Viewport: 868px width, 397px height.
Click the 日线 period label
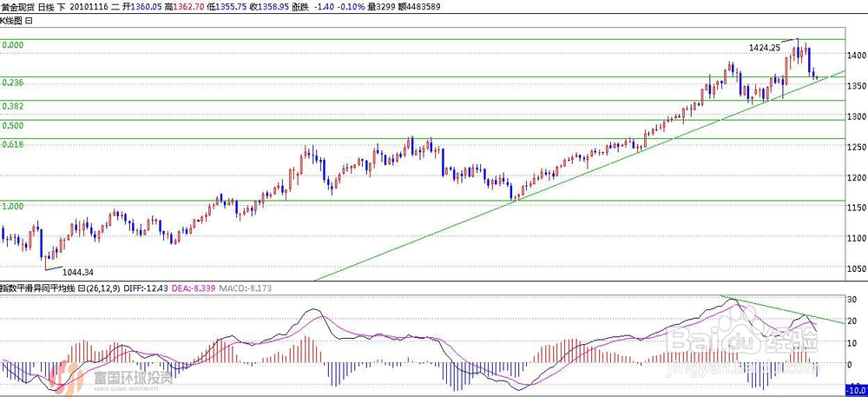[x=46, y=6]
